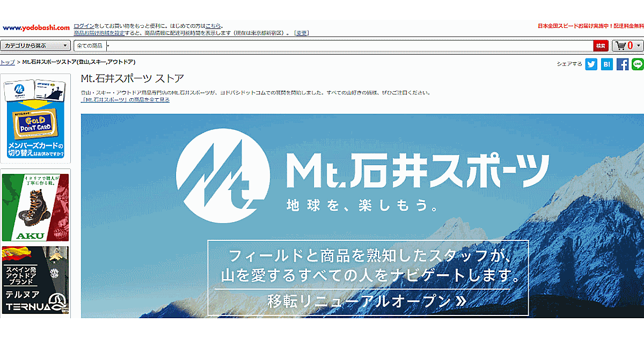644x338 pixels.
Task: Expand the カテゴリから選ぶ dropdown
Action: click(x=35, y=46)
